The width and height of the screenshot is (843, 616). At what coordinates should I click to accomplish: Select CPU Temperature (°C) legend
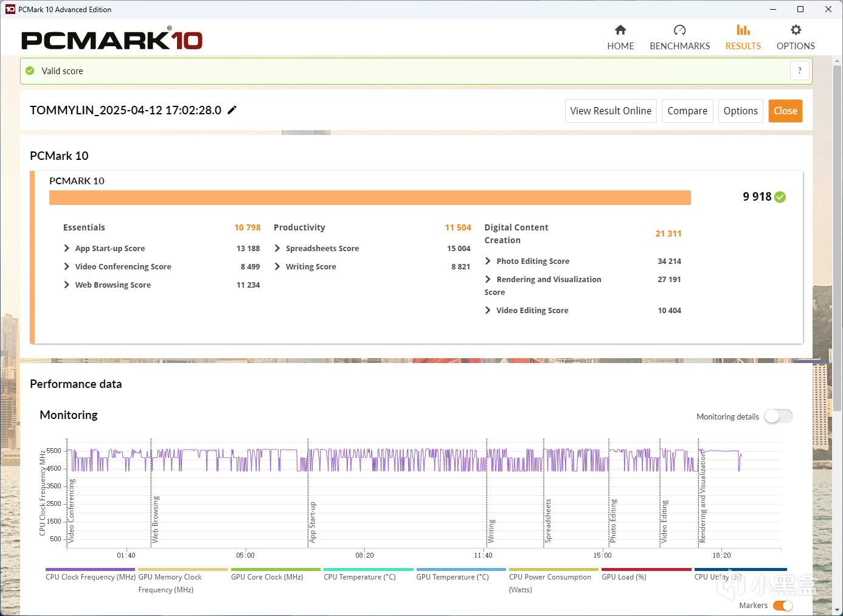(369, 575)
